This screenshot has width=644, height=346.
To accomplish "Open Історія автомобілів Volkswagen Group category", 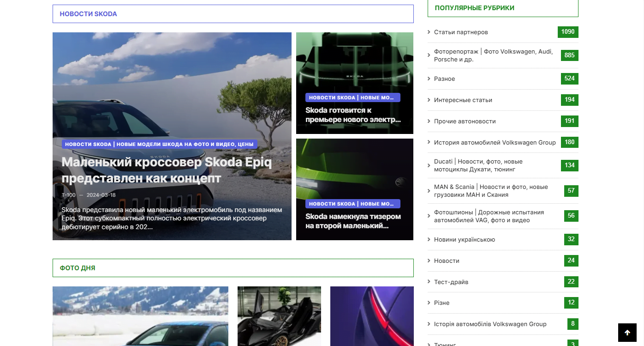I will click(x=490, y=324).
